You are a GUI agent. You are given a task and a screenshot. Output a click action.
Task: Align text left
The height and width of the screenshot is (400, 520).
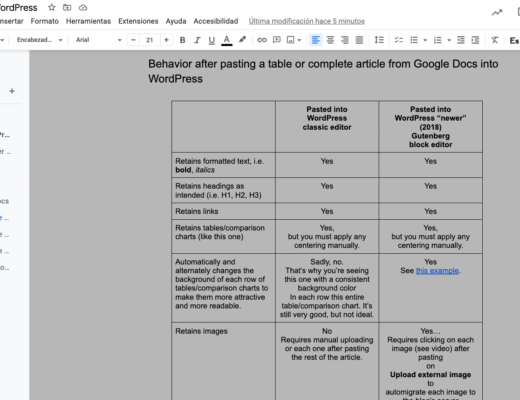316,40
